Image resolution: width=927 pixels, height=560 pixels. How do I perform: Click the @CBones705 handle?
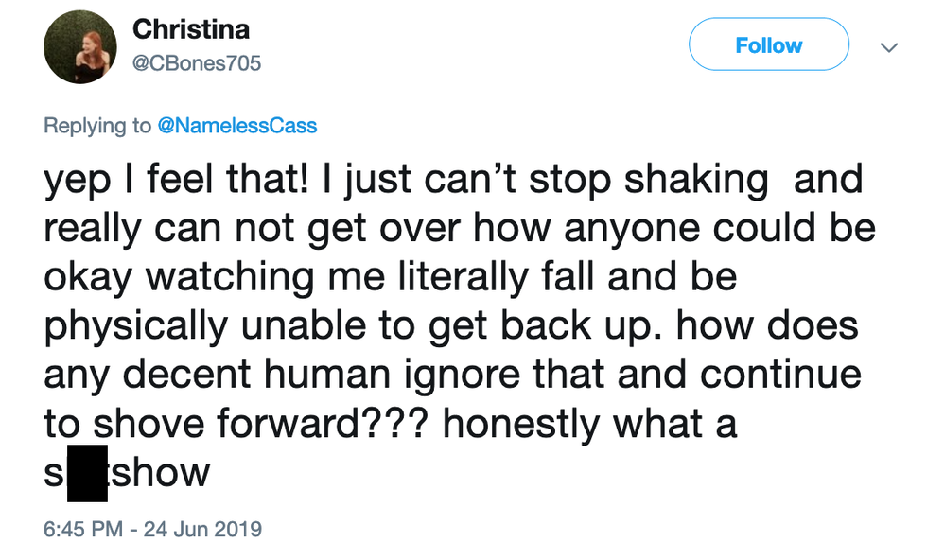[x=197, y=63]
